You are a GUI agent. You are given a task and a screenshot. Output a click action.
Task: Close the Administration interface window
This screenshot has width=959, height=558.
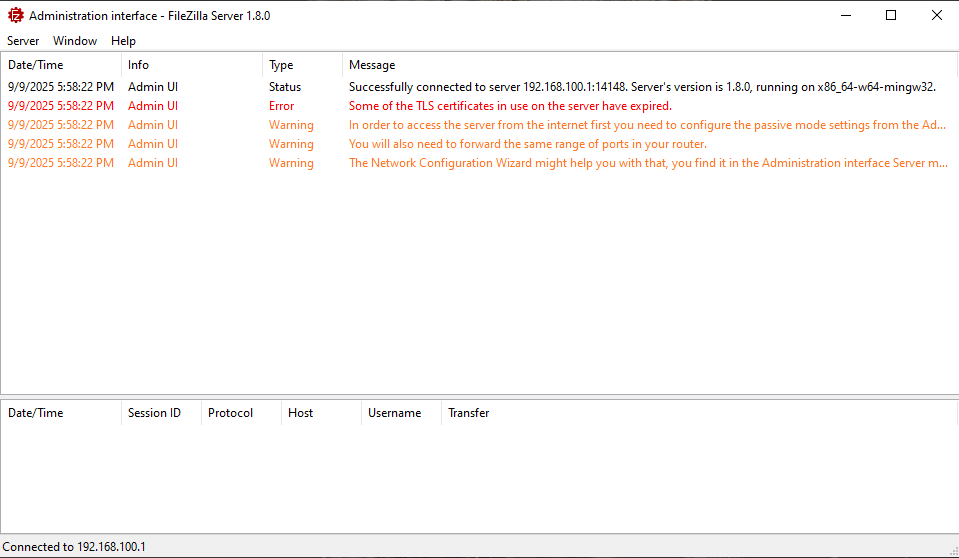pyautogui.click(x=936, y=15)
